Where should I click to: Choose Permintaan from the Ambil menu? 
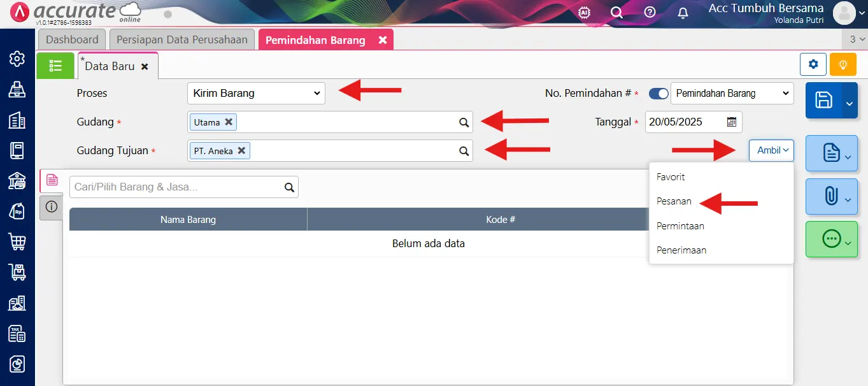pos(680,226)
